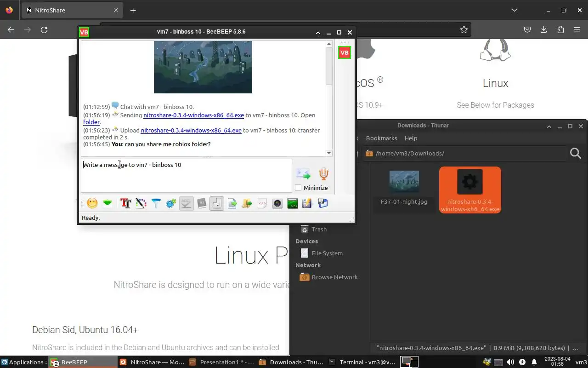The width and height of the screenshot is (588, 368).
Task: Click the code snippet icon
Action: coord(262,203)
